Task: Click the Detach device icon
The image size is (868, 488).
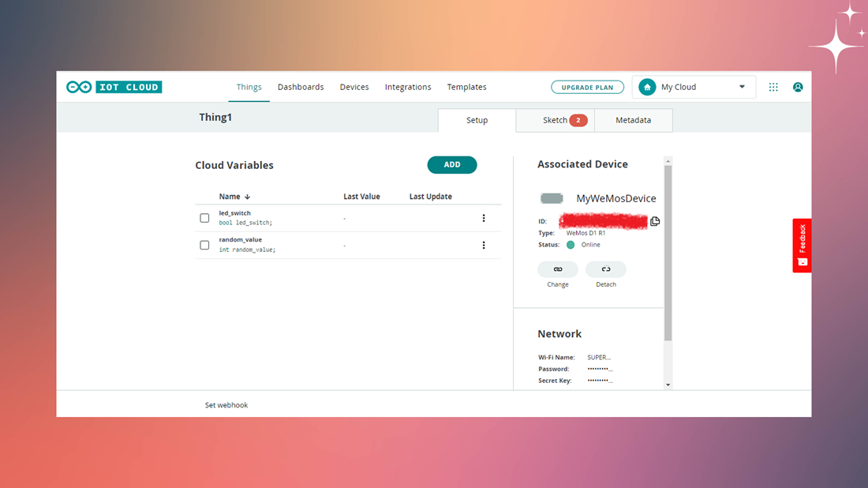Action: point(605,269)
